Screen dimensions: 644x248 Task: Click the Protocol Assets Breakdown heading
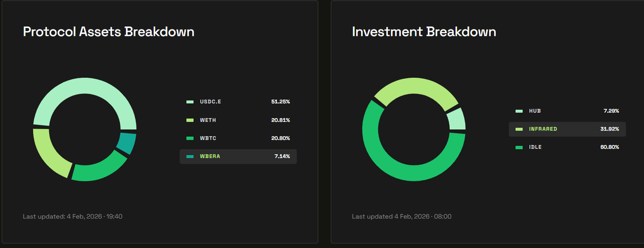coord(108,32)
